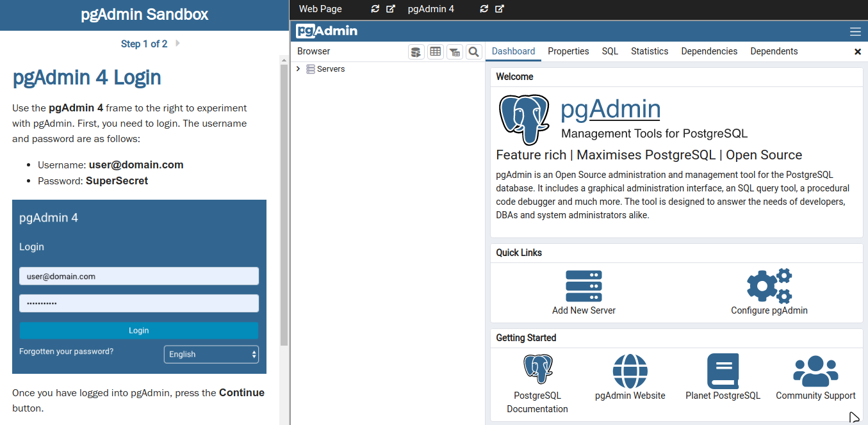Click the pgAdmin logo in header bar
Screen dimensions: 868x425
click(x=327, y=31)
